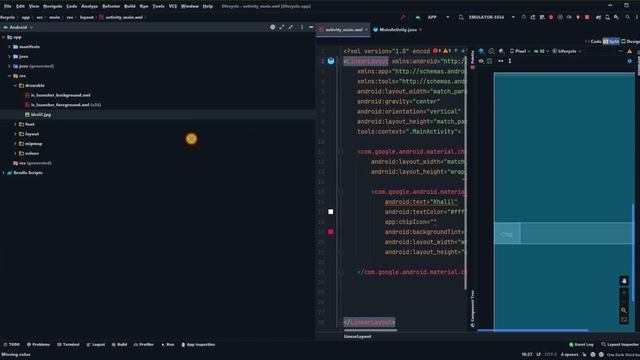640x360 pixels.
Task: Click the Run app icon next to APP
Action: pyautogui.click(x=418, y=17)
